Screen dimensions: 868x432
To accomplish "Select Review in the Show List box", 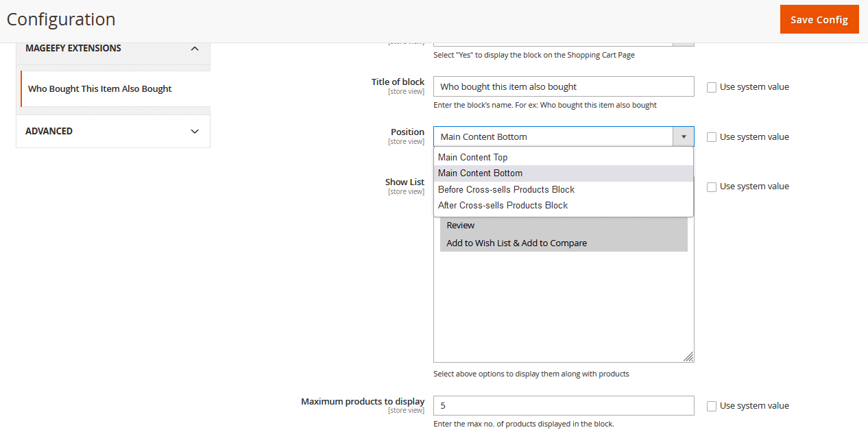I will (461, 226).
